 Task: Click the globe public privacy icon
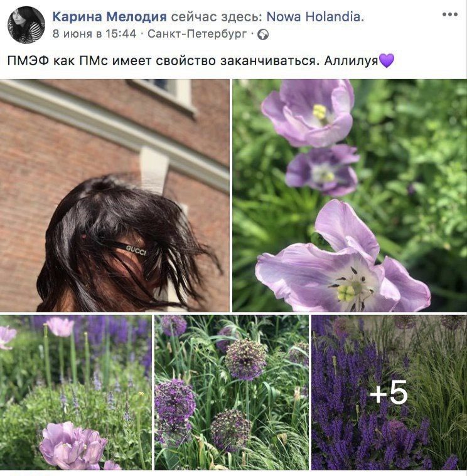click(x=263, y=34)
